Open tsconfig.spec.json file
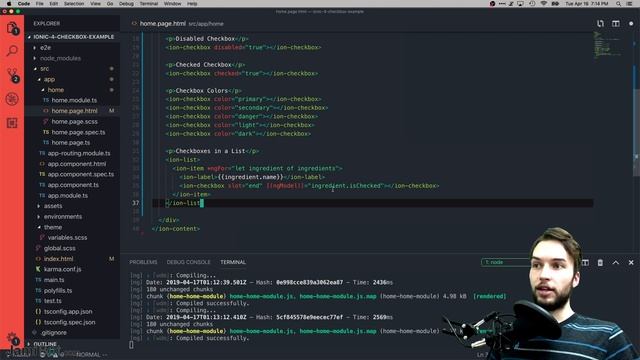 [x=69, y=322]
